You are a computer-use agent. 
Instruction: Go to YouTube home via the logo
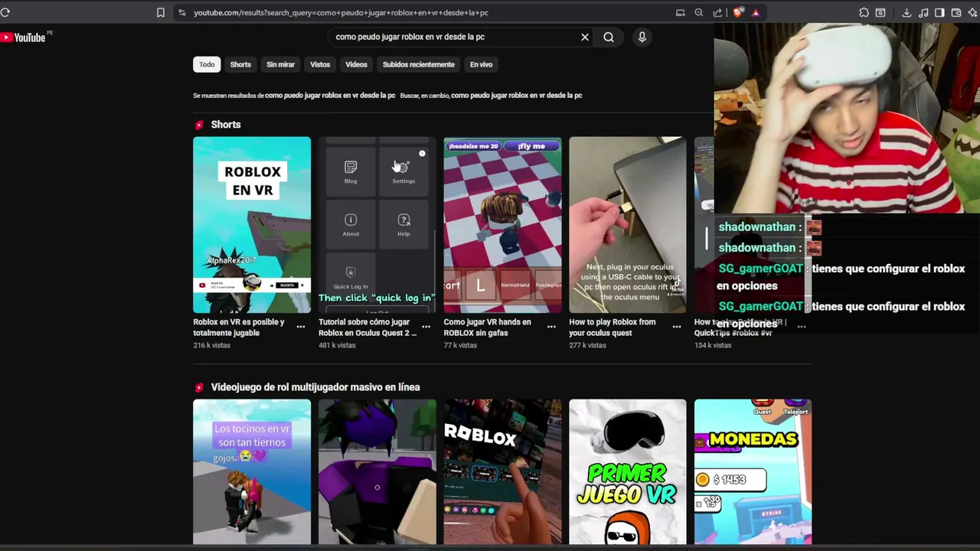23,37
